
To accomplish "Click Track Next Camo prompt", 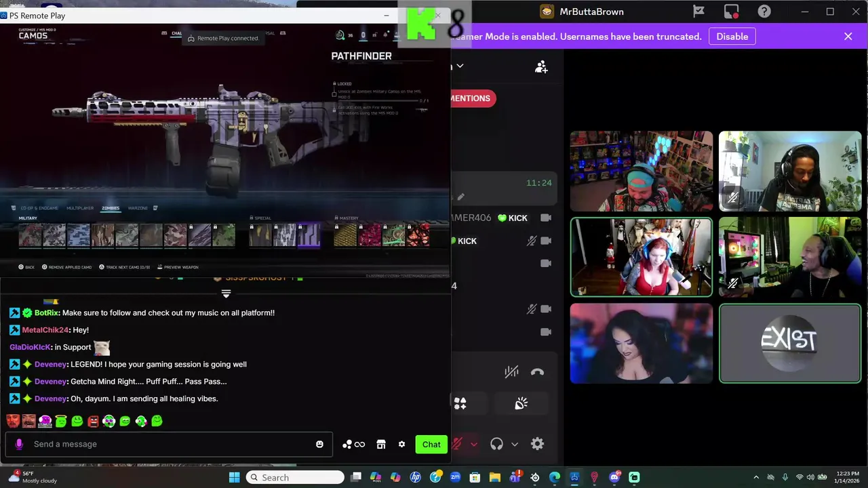I will click(125, 267).
